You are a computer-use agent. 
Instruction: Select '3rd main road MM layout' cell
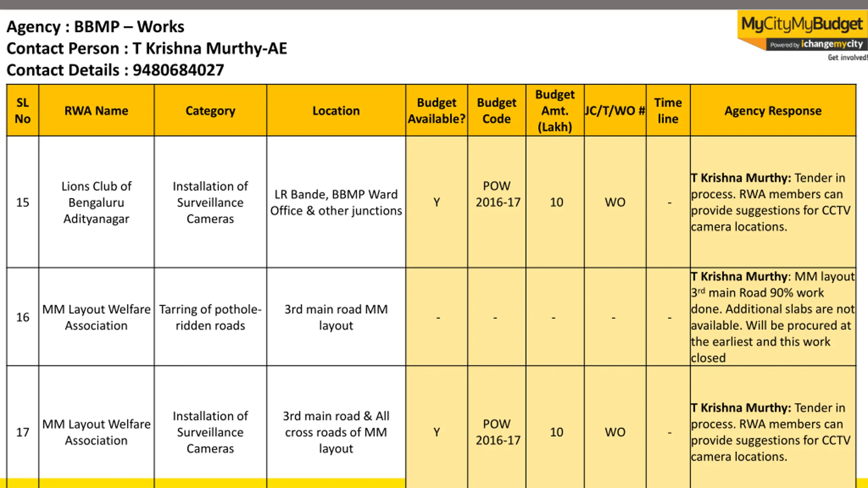click(336, 317)
